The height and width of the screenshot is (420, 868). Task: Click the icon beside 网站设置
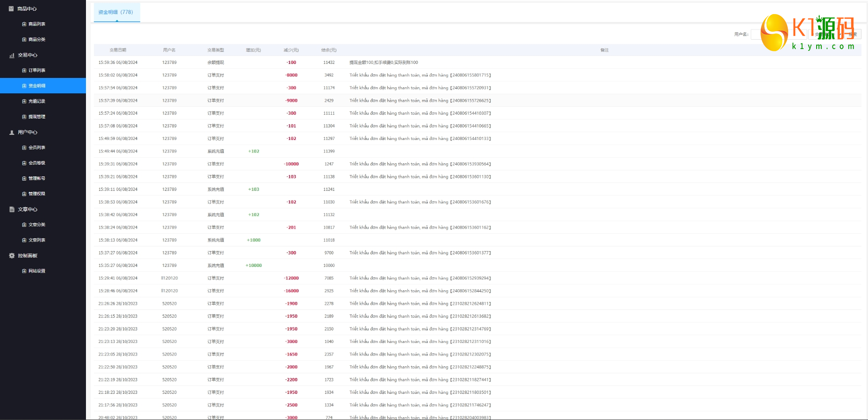[x=24, y=271]
